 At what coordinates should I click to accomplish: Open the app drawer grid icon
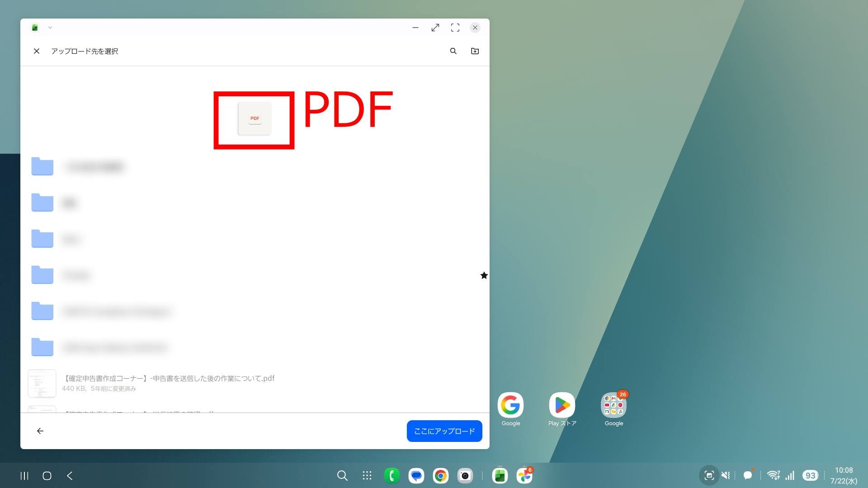point(367,475)
